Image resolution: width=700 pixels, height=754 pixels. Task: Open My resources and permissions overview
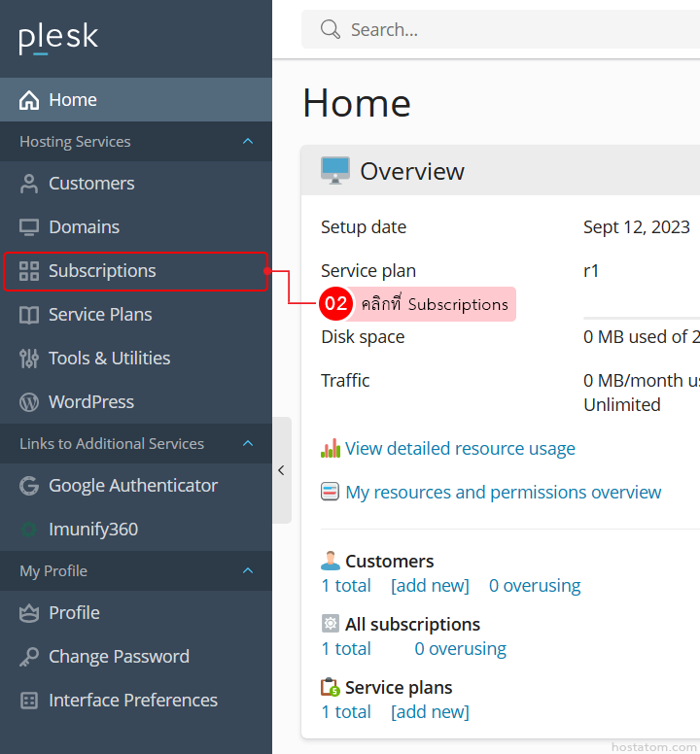point(504,492)
